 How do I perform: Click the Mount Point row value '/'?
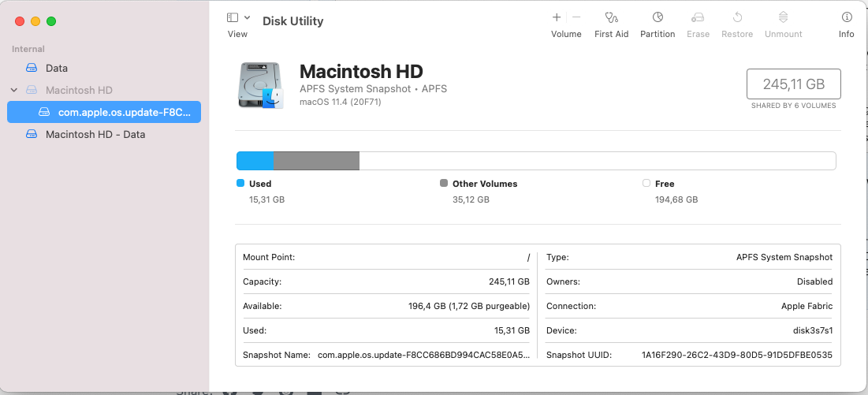point(529,257)
